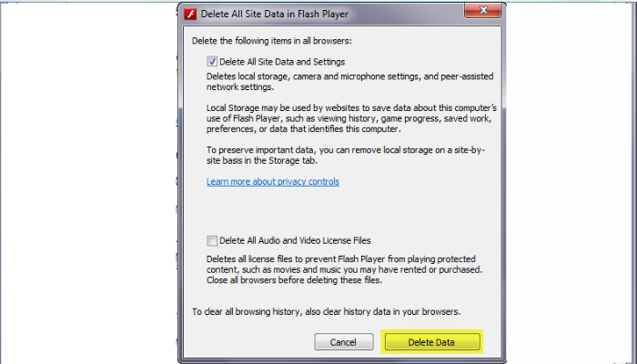
Task: Click the paragraph starting Local Storage may be used
Action: (351, 118)
